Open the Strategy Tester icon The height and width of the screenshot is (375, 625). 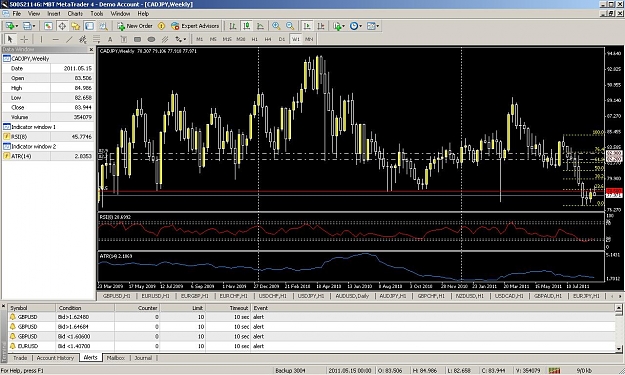pos(103,26)
